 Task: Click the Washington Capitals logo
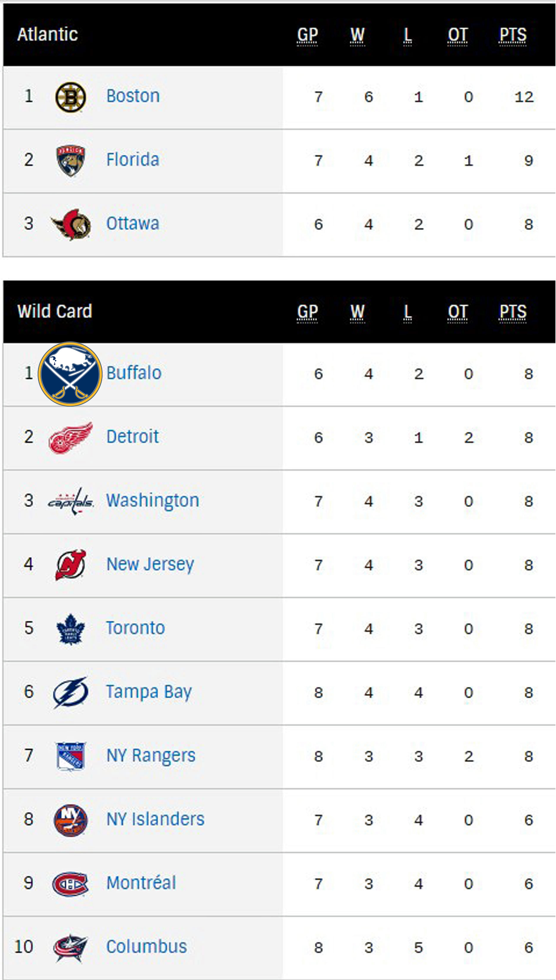[x=71, y=501]
